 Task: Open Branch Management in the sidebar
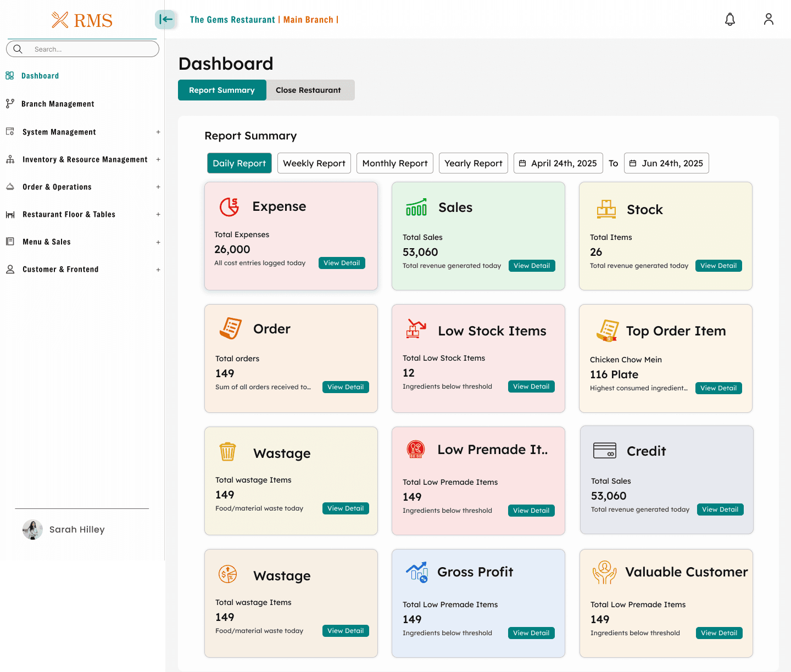point(58,104)
